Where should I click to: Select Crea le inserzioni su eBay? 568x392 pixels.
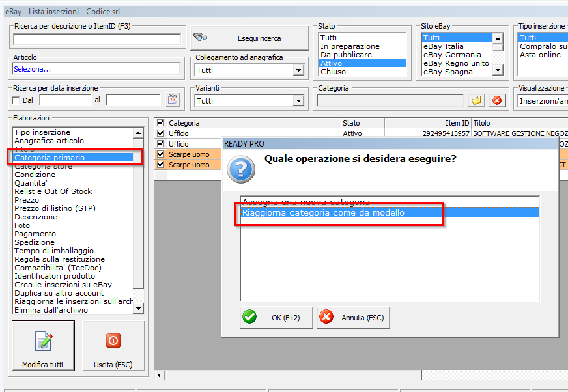point(73,285)
